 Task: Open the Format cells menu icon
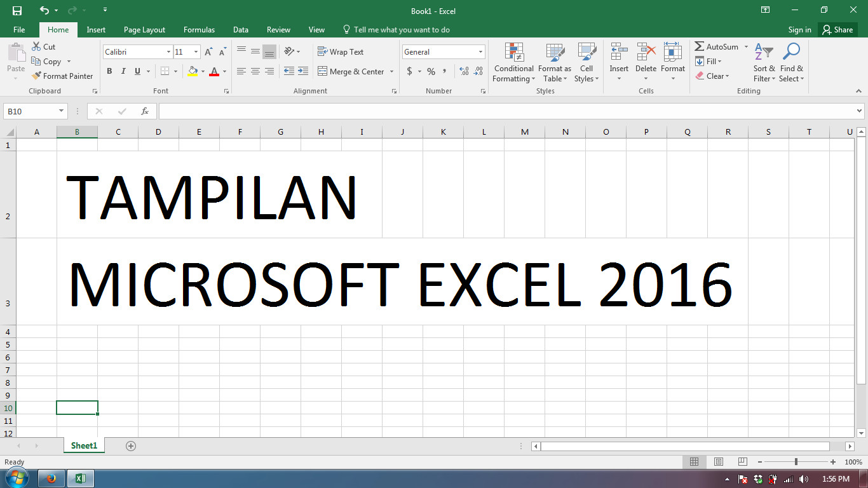[x=673, y=52]
